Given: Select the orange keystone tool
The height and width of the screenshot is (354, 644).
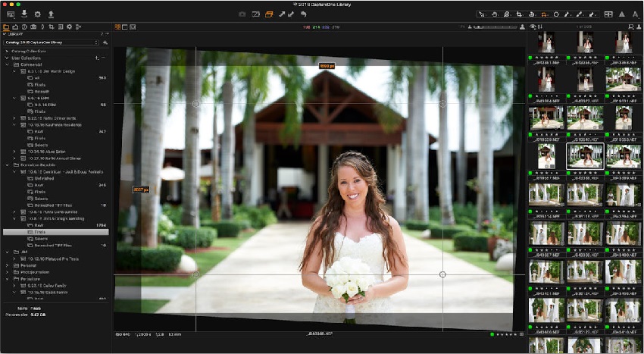Looking at the screenshot, I should [544, 14].
